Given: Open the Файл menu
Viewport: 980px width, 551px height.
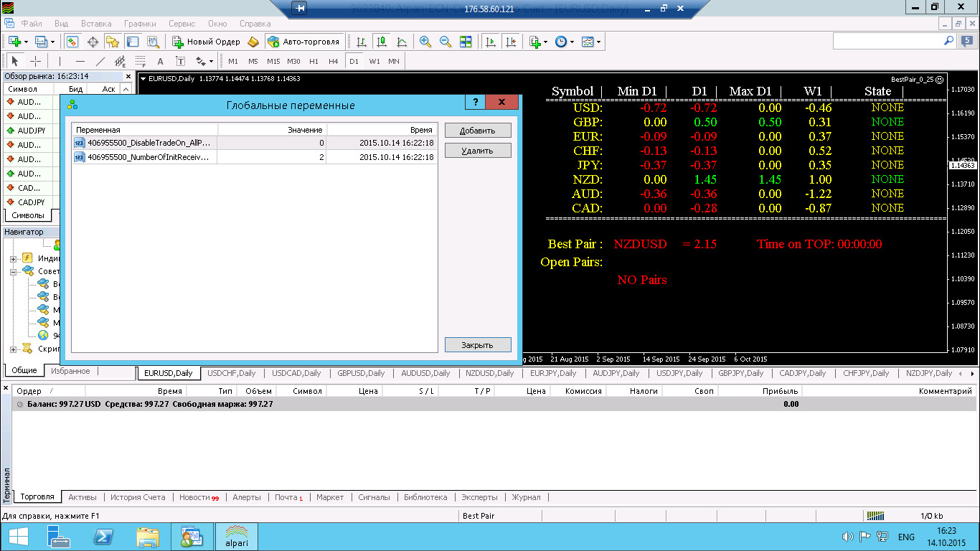Looking at the screenshot, I should [32, 24].
